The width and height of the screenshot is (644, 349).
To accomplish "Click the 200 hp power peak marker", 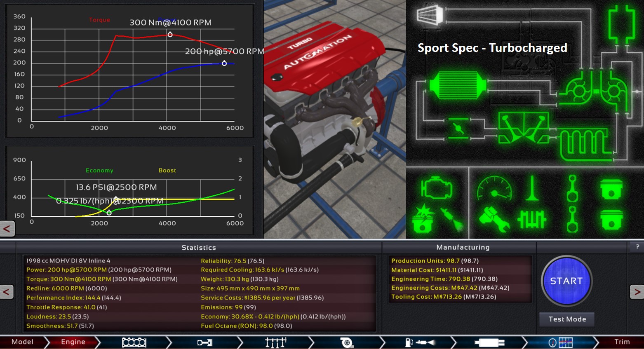I will point(224,63).
